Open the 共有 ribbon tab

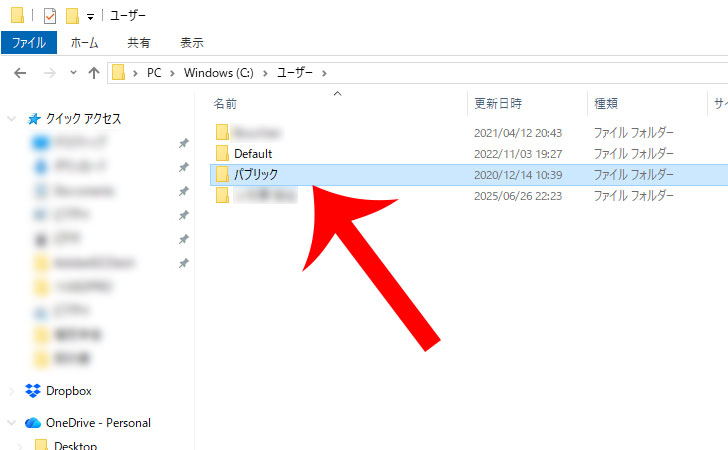coord(139,43)
